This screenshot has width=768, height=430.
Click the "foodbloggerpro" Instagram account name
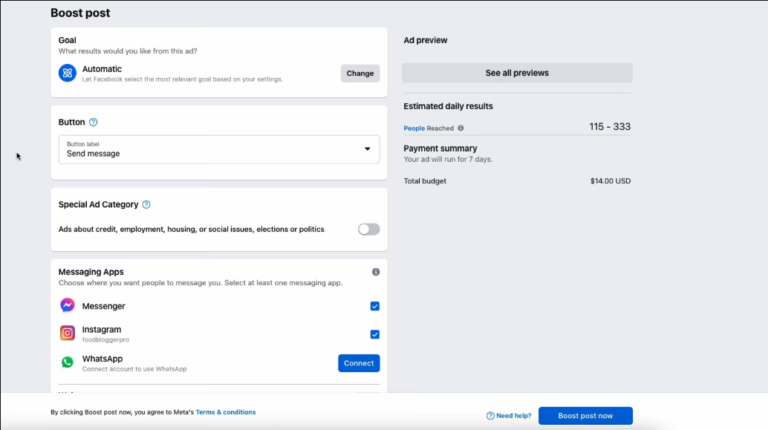(x=105, y=340)
